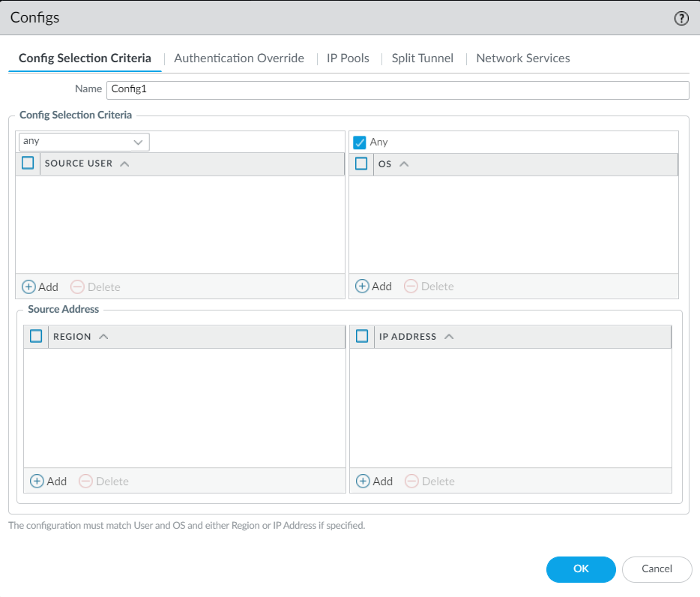This screenshot has width=700, height=597.
Task: Tick the Region select-all checkbox
Action: (36, 337)
